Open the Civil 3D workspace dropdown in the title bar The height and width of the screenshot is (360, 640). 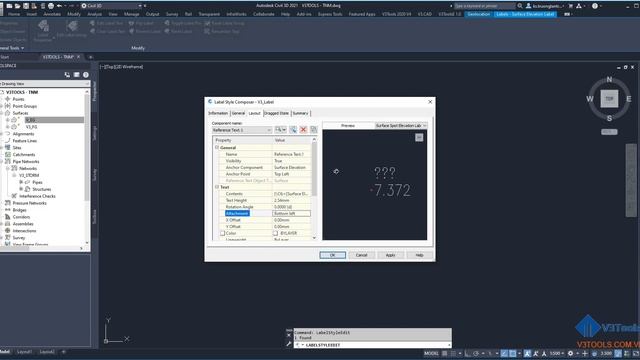[x=111, y=6]
